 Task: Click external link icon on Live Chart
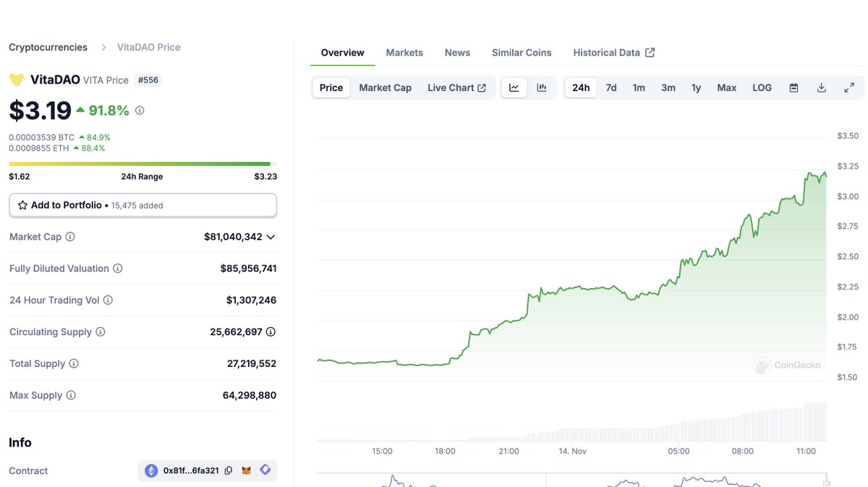(482, 88)
